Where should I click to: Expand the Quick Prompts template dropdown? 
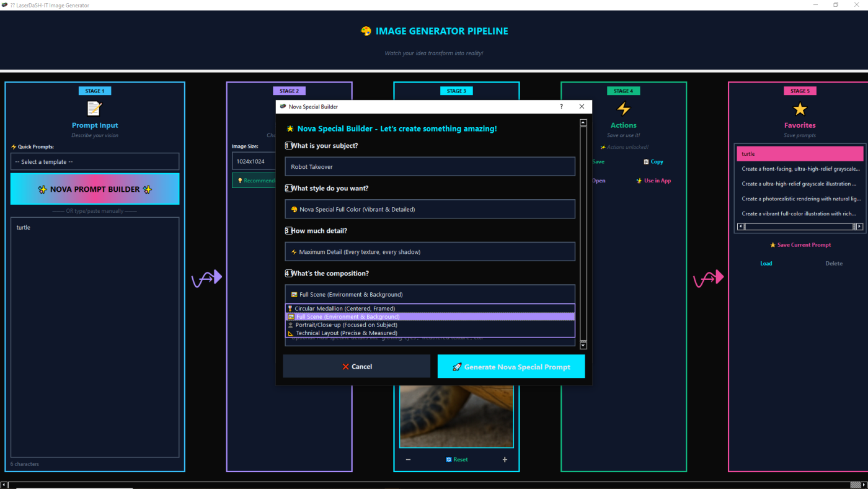click(x=95, y=162)
